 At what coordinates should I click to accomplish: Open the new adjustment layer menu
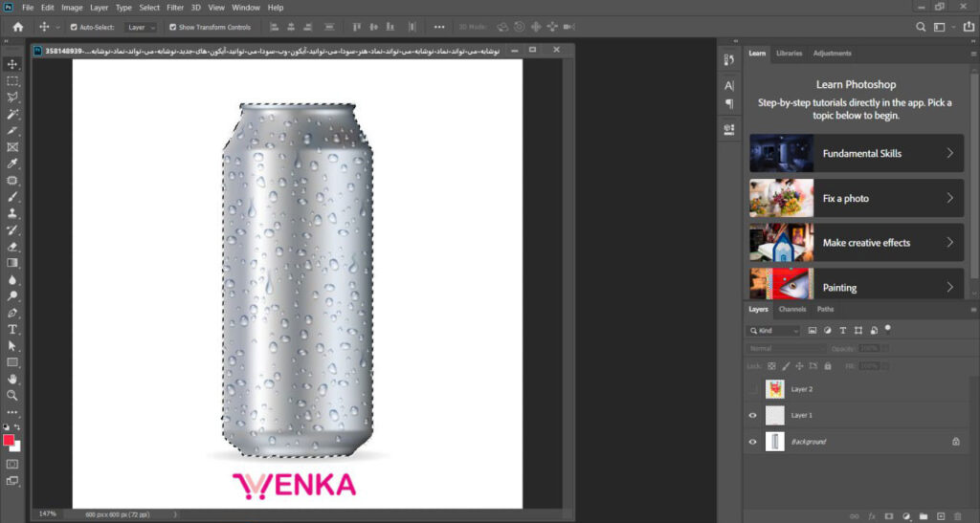[x=906, y=516]
